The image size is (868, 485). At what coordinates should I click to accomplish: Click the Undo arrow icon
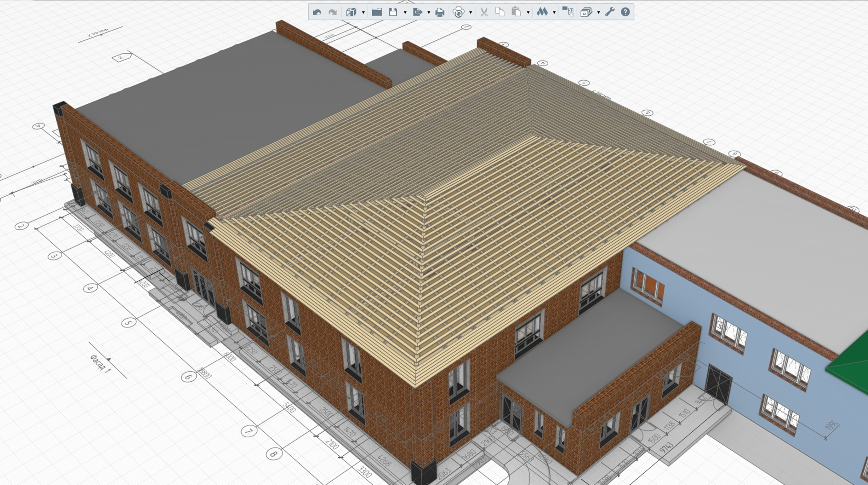(317, 13)
